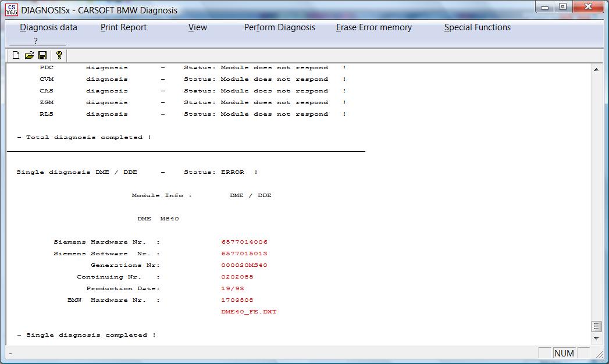
Task: Minimize the CARSOFT window
Action: pyautogui.click(x=544, y=7)
